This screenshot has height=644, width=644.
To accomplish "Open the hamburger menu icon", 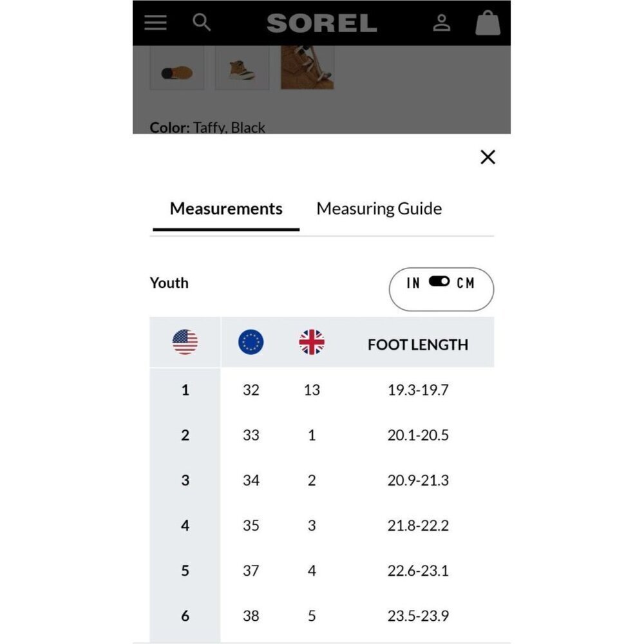I will (155, 23).
